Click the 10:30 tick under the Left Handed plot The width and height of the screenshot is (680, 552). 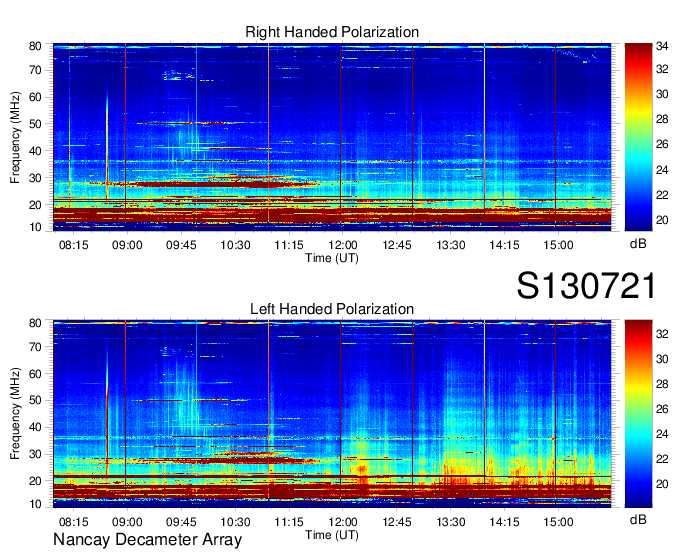click(x=235, y=522)
